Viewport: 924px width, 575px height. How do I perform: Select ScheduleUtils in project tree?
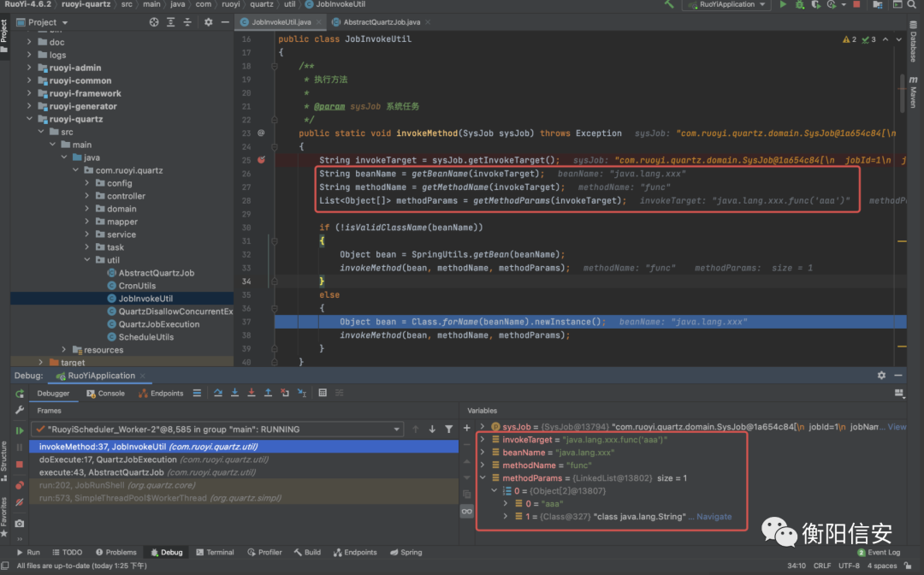[x=145, y=337]
